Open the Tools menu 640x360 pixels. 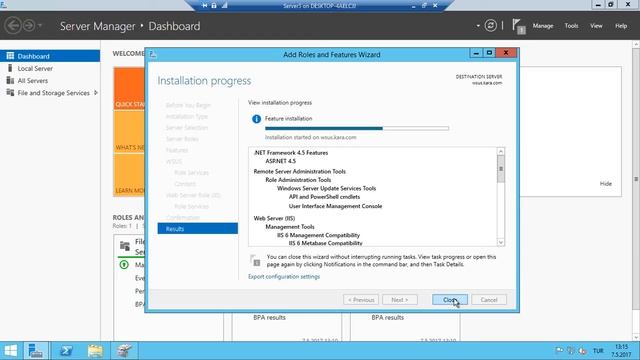coord(571,26)
